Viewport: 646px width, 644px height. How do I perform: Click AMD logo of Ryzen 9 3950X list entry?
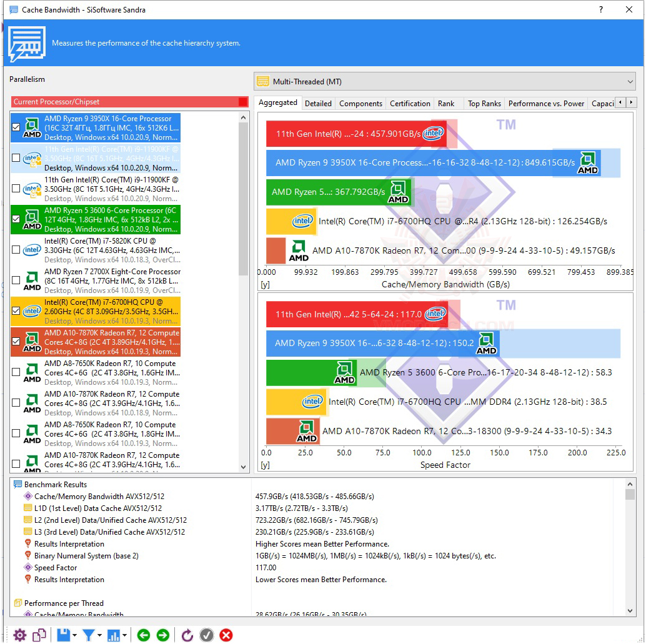[32, 127]
